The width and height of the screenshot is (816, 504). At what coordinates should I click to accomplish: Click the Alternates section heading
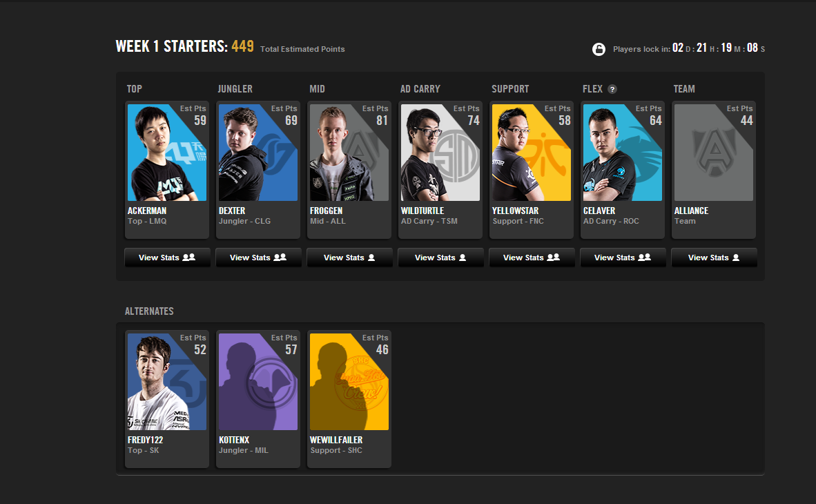click(x=149, y=311)
